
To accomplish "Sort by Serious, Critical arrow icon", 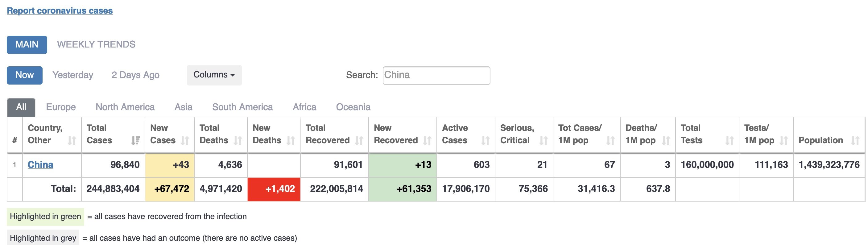I will (x=544, y=140).
